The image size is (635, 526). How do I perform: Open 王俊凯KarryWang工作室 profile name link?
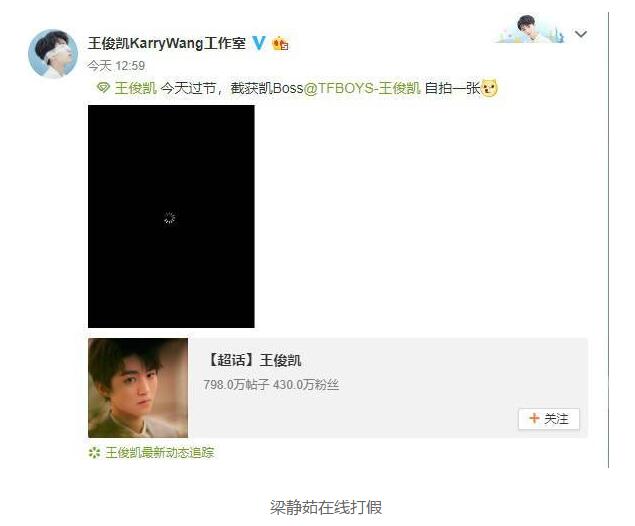click(166, 43)
